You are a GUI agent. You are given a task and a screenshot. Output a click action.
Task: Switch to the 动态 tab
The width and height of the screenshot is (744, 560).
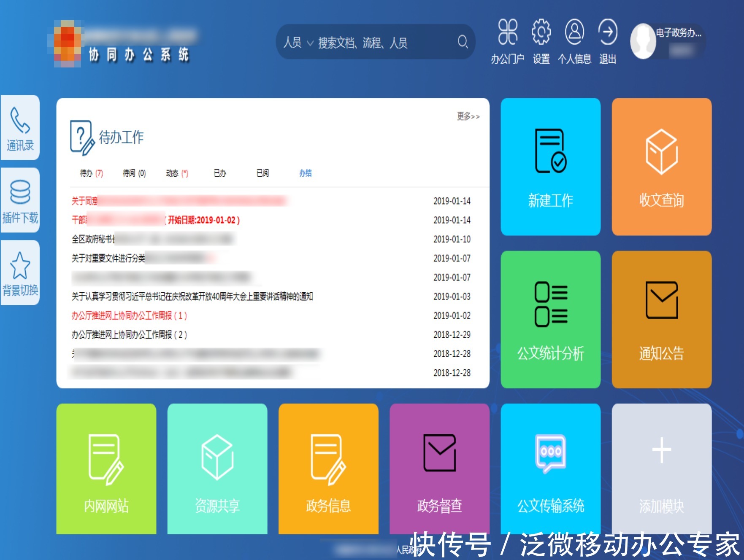[177, 173]
